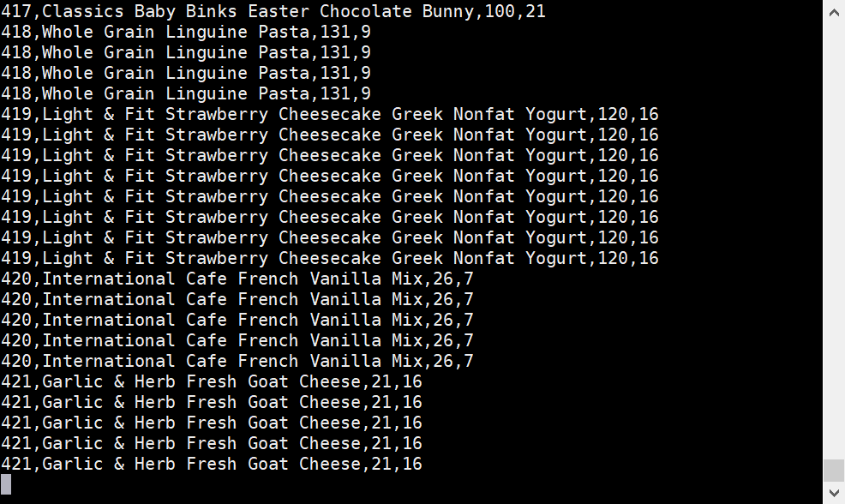Click the terminal cursor block
The height and width of the screenshot is (504, 845).
[x=6, y=484]
